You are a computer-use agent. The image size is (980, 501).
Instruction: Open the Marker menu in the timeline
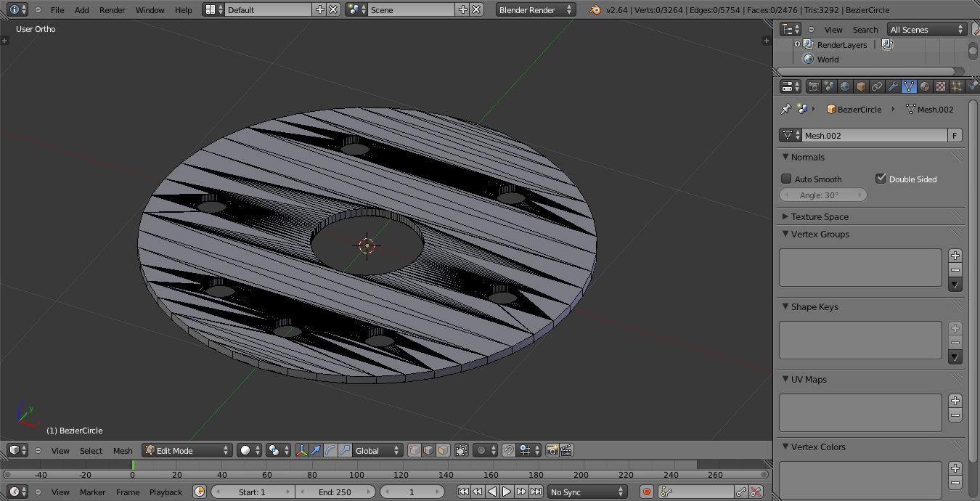pyautogui.click(x=92, y=492)
